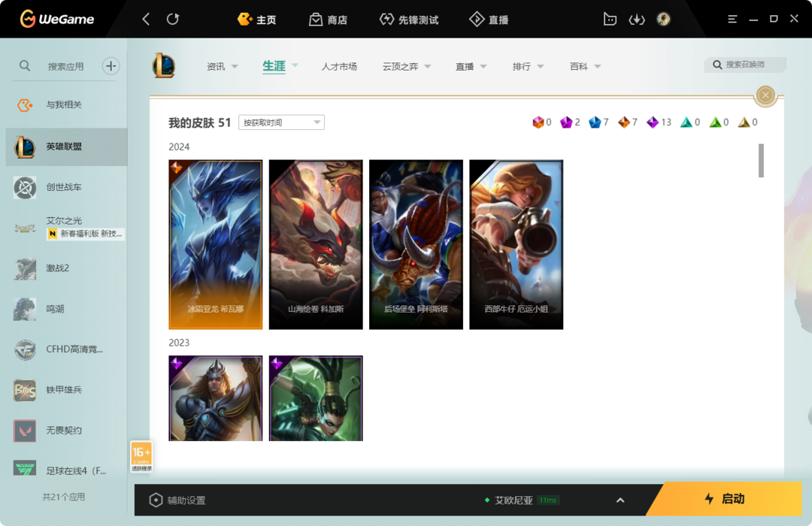Image resolution: width=812 pixels, height=526 pixels.
Task: Open the top bar 直播 tab
Action: pyautogui.click(x=489, y=20)
